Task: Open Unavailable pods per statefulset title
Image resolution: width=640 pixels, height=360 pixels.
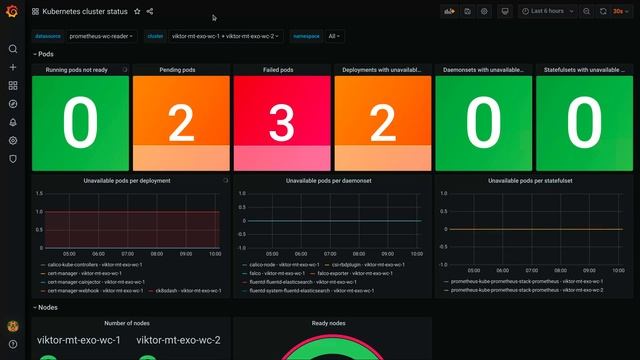Action: 530,180
